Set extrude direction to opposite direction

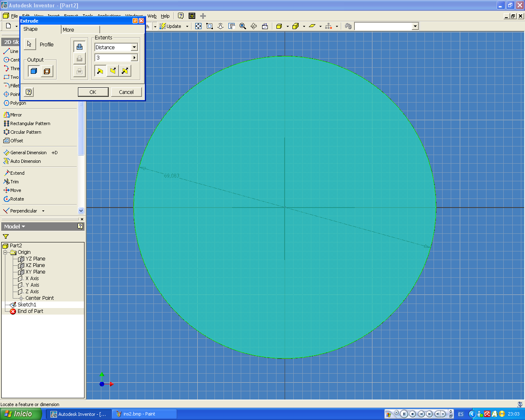coord(112,71)
